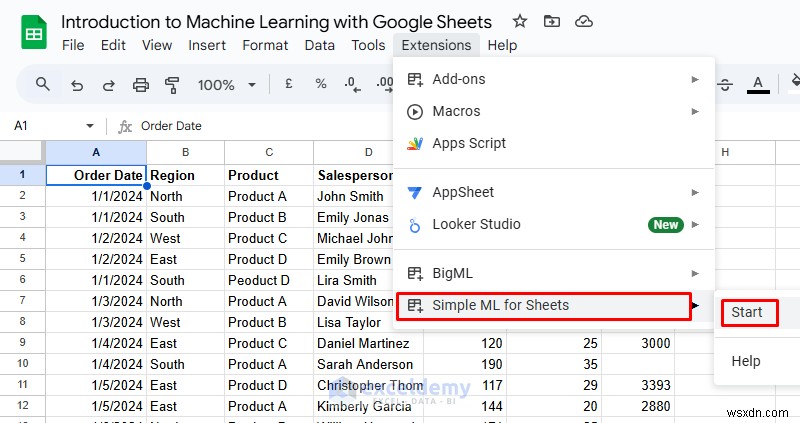The height and width of the screenshot is (423, 800).
Task: Click the AppSheet icon
Action: (x=415, y=193)
